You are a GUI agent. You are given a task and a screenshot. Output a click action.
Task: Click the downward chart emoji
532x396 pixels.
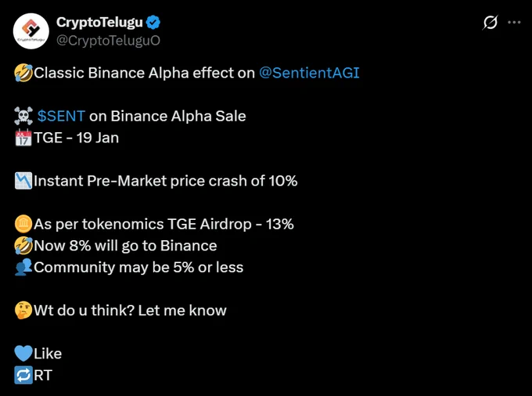[23, 181]
